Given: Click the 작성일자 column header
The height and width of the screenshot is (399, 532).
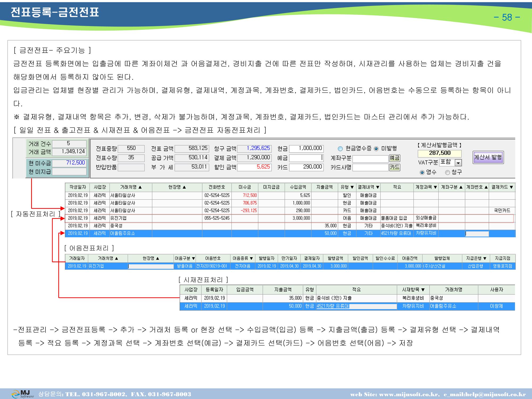Looking at the screenshot, I should tap(77, 187).
